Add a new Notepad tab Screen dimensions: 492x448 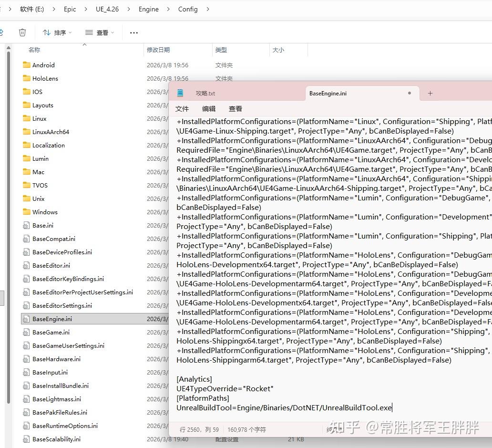[x=430, y=93]
